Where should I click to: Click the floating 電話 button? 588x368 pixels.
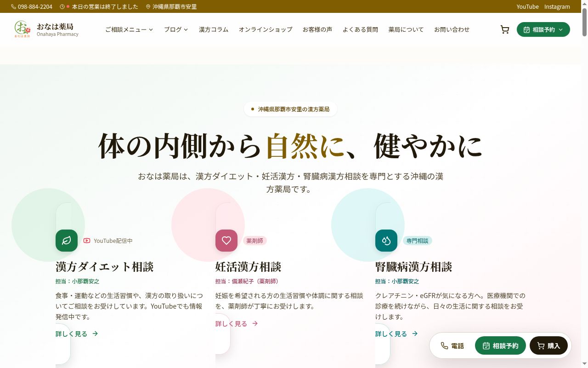452,346
